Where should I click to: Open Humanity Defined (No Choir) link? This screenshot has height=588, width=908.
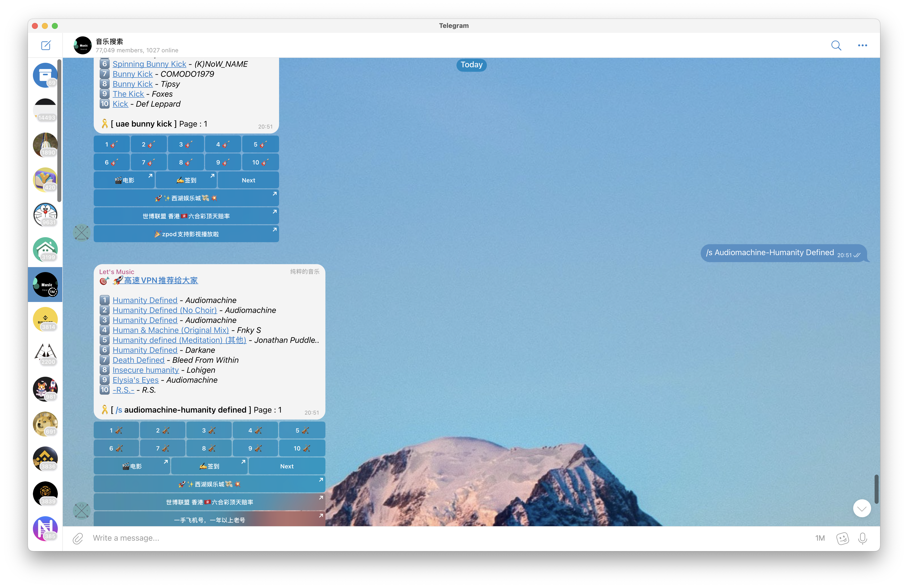[x=164, y=310]
